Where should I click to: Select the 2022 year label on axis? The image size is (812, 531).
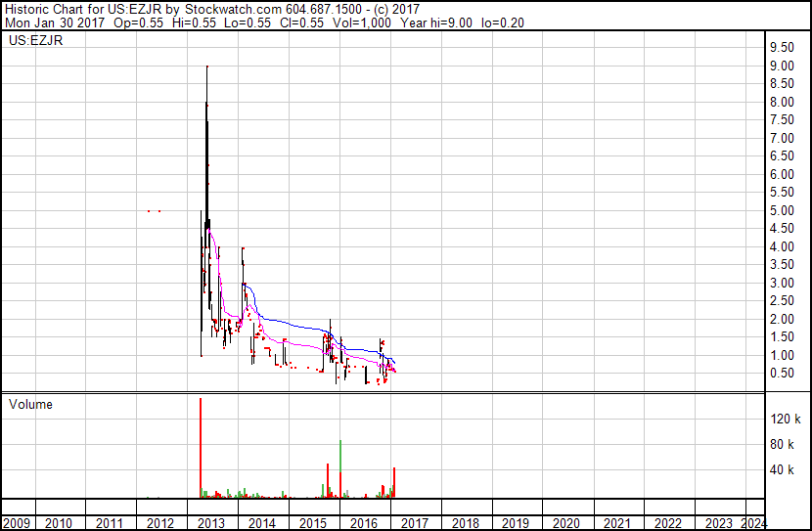tap(667, 523)
